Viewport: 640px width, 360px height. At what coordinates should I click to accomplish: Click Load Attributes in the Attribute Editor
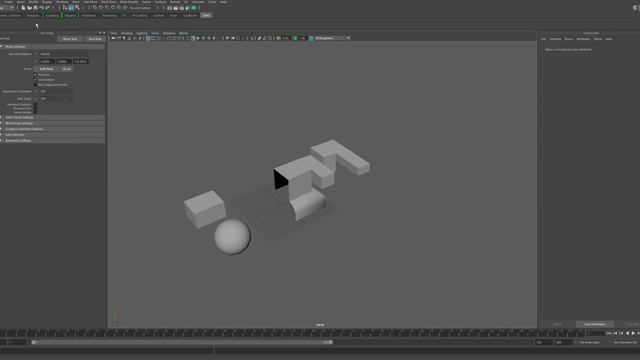(595, 324)
